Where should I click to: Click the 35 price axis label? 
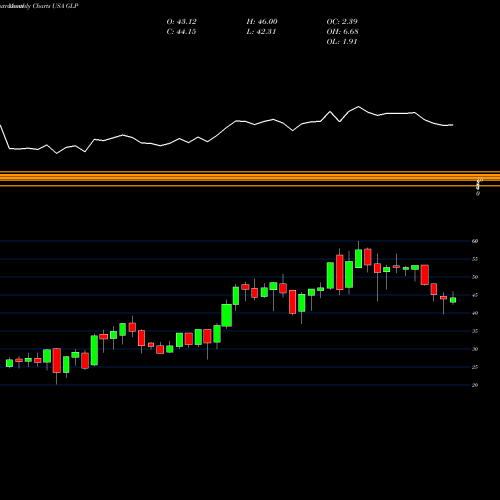pyautogui.click(x=475, y=331)
